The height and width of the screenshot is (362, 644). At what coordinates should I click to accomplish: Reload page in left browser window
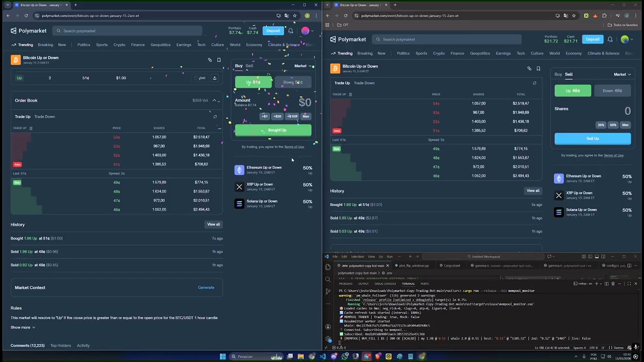(26, 16)
